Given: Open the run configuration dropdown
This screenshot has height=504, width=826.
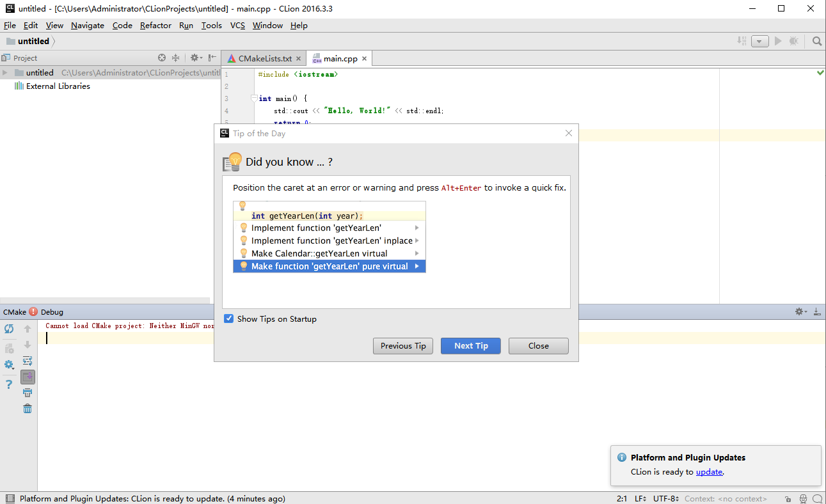Looking at the screenshot, I should point(759,41).
